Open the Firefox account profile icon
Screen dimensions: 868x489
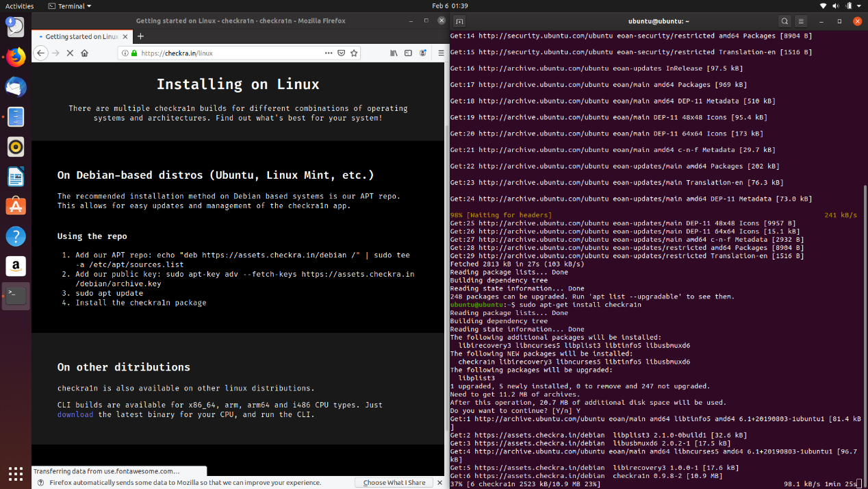click(423, 53)
